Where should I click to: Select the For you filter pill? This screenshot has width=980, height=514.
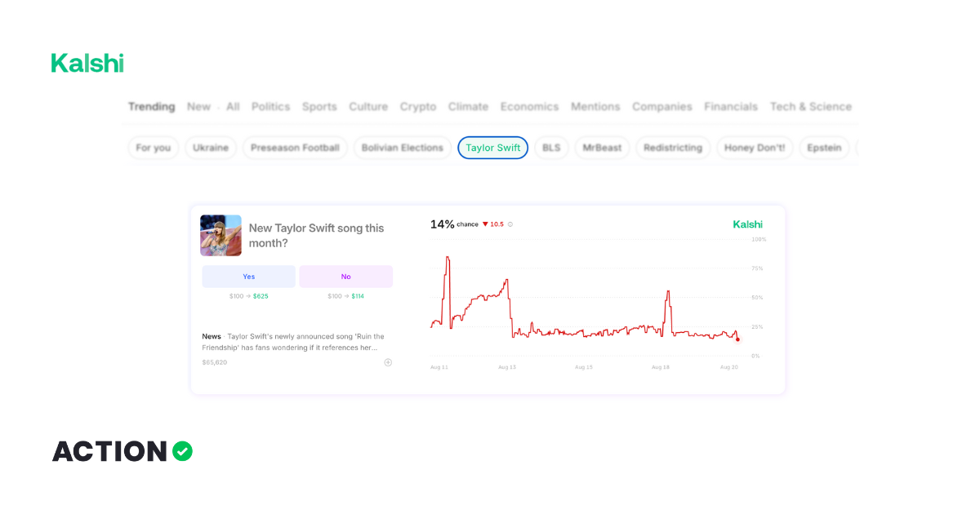(x=154, y=148)
